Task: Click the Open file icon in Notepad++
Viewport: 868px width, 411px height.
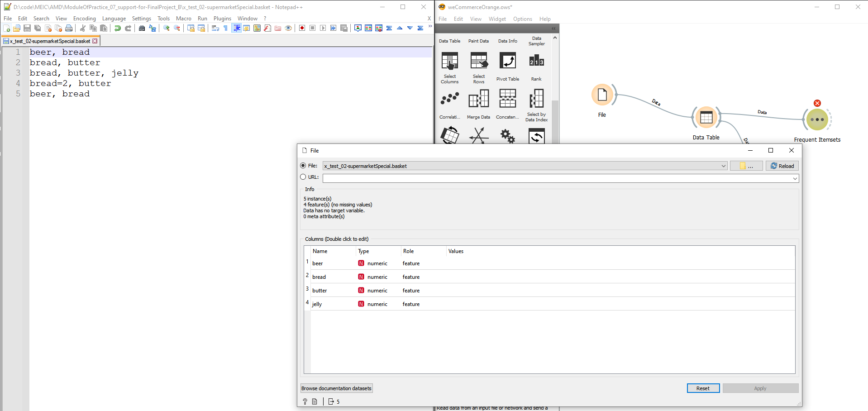Action: click(17, 28)
